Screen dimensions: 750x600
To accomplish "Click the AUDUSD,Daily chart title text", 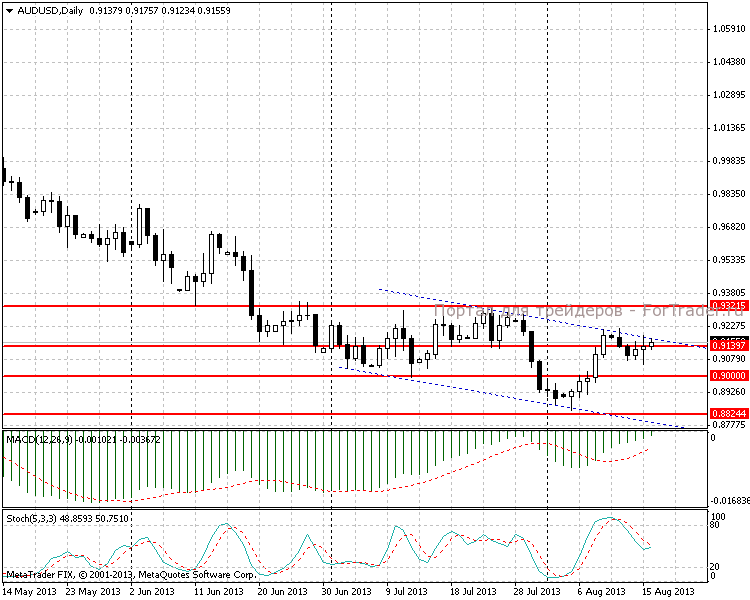I will point(50,11).
